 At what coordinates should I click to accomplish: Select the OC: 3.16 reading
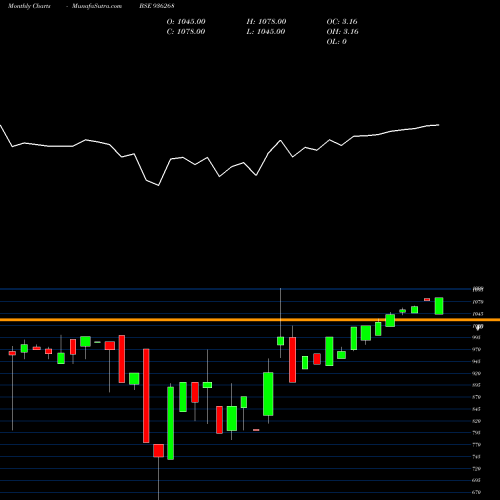click(342, 22)
